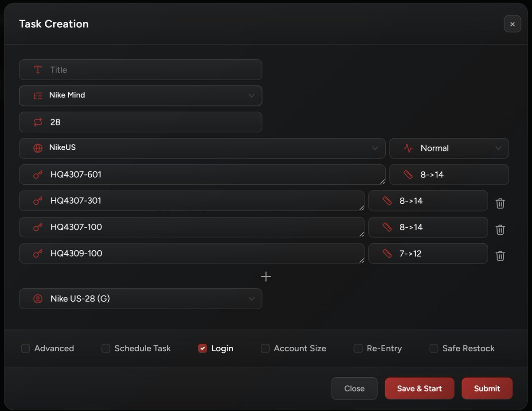
Task: Click the task count field showing 28
Action: click(x=141, y=122)
